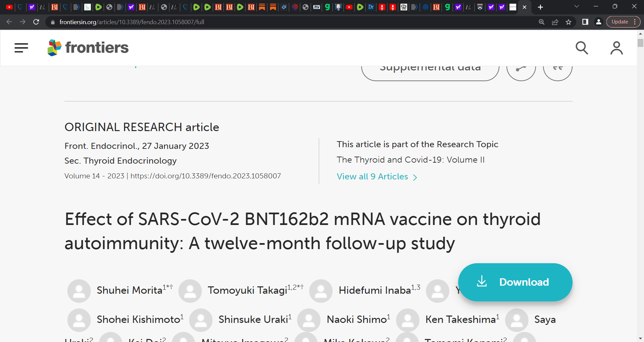Open the Chrome three-dot menu
The height and width of the screenshot is (342, 644).
click(x=635, y=22)
